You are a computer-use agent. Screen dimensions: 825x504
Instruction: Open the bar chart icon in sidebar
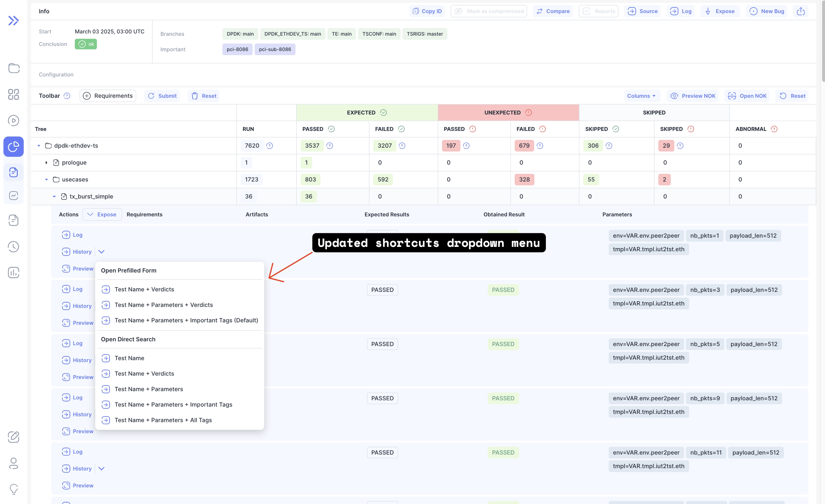point(13,273)
